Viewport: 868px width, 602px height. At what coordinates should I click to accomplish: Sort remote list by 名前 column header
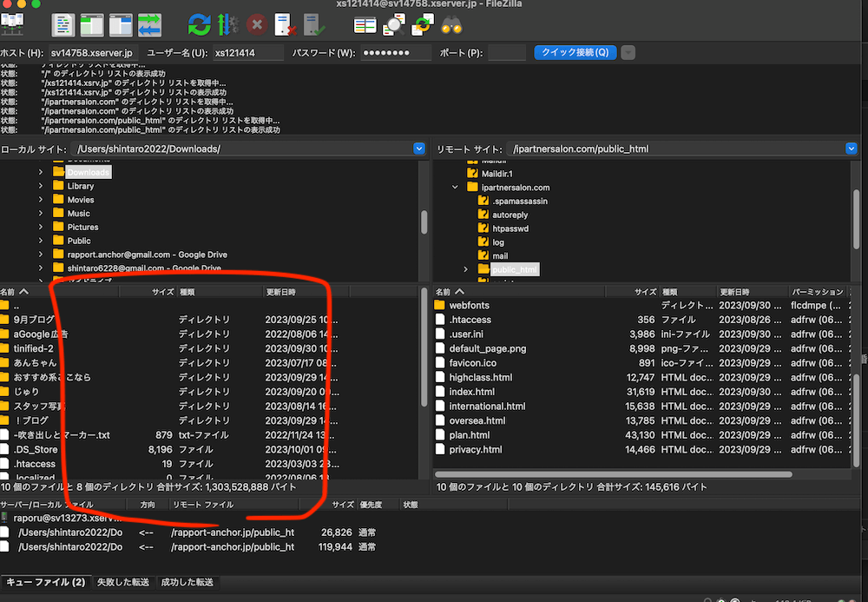pyautogui.click(x=519, y=292)
